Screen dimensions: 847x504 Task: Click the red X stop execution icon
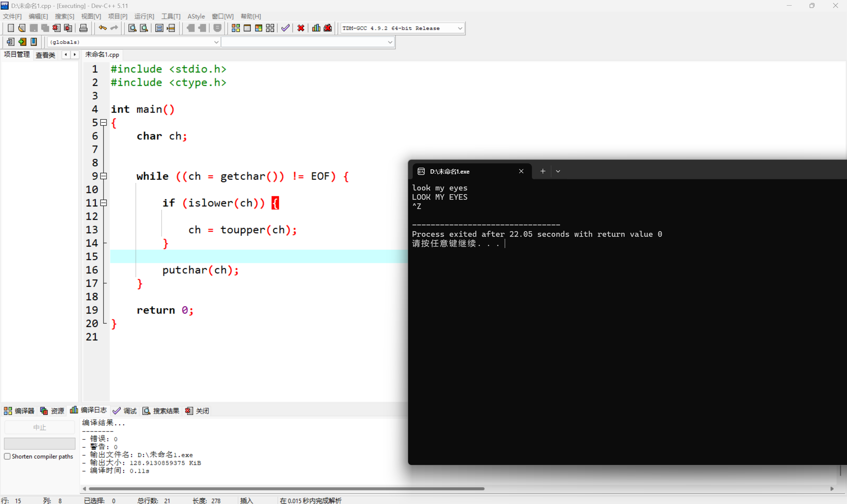(301, 28)
